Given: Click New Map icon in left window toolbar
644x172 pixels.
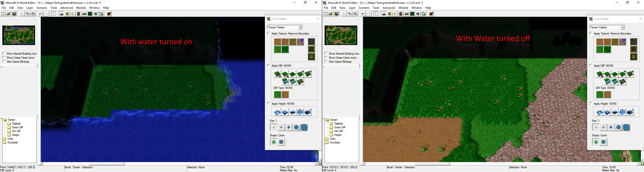Looking at the screenshot, I should tap(3, 14).
